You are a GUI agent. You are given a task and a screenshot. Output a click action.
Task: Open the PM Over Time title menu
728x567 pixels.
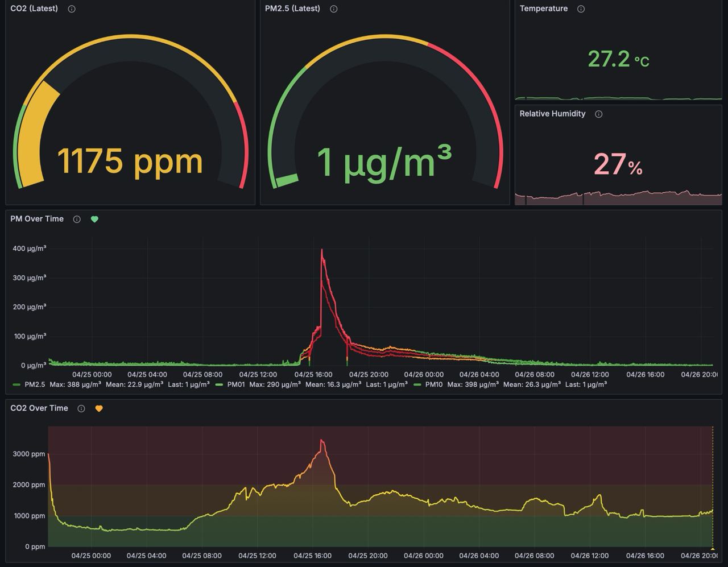coord(37,219)
